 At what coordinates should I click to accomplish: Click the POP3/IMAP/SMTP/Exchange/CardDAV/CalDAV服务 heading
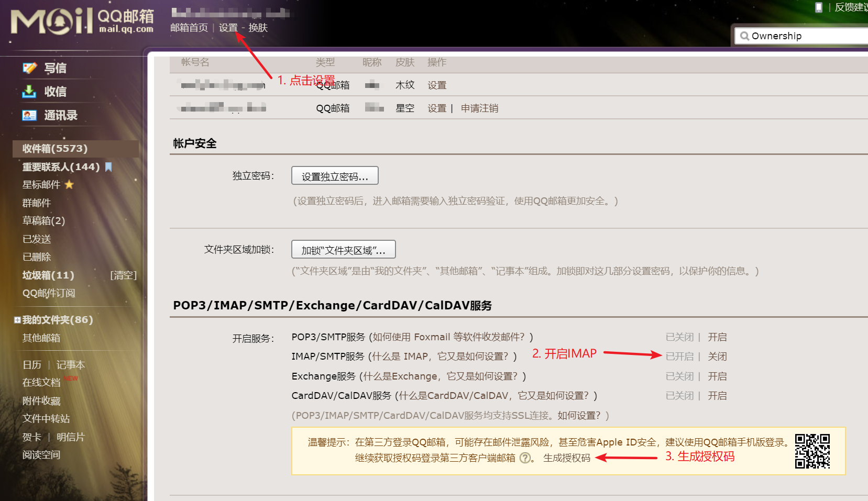click(333, 305)
